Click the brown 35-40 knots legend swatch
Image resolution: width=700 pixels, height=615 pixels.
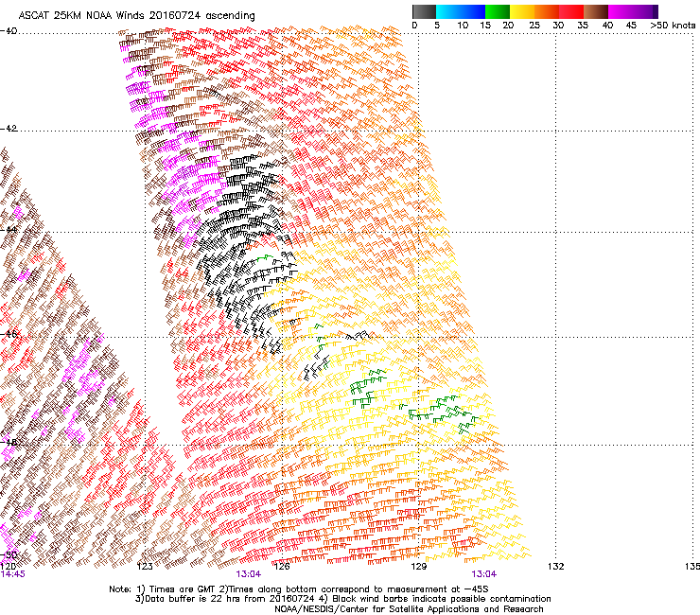pyautogui.click(x=596, y=11)
